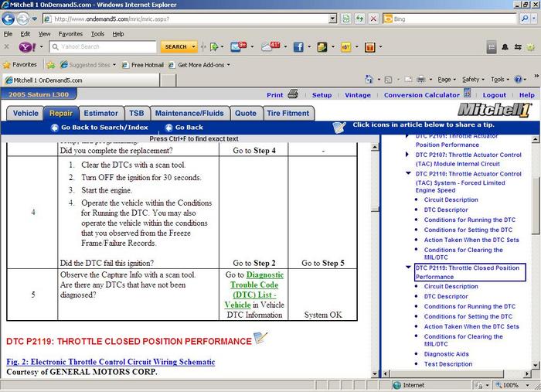Click the Home icon in command bar
This screenshot has width=541, height=392.
[x=369, y=80]
